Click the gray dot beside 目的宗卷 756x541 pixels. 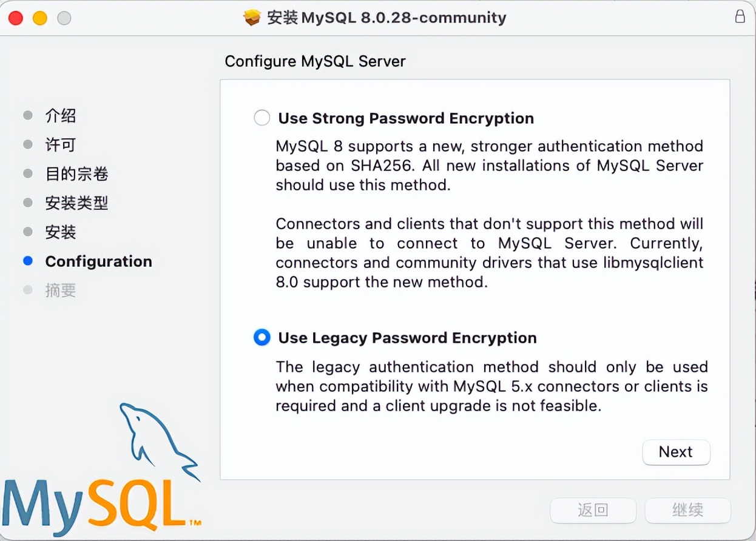[x=28, y=173]
